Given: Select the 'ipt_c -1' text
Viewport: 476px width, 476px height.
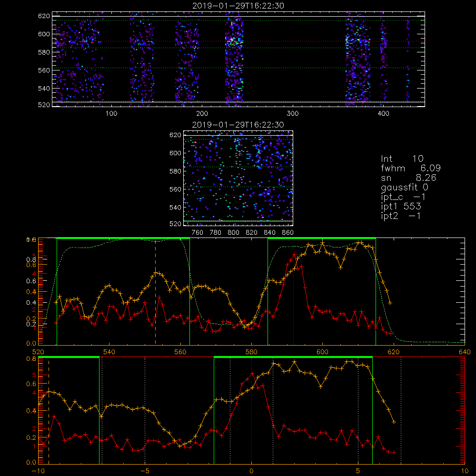Looking at the screenshot, I should pyautogui.click(x=403, y=197).
